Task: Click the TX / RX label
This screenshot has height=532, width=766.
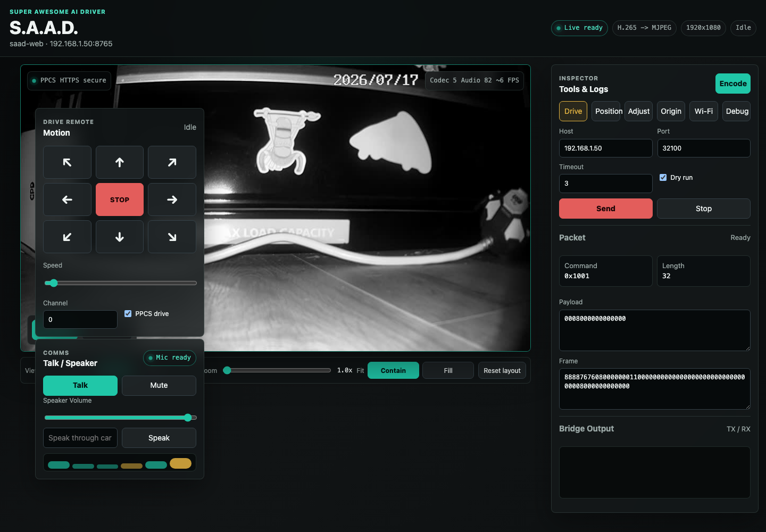Action: (738, 429)
